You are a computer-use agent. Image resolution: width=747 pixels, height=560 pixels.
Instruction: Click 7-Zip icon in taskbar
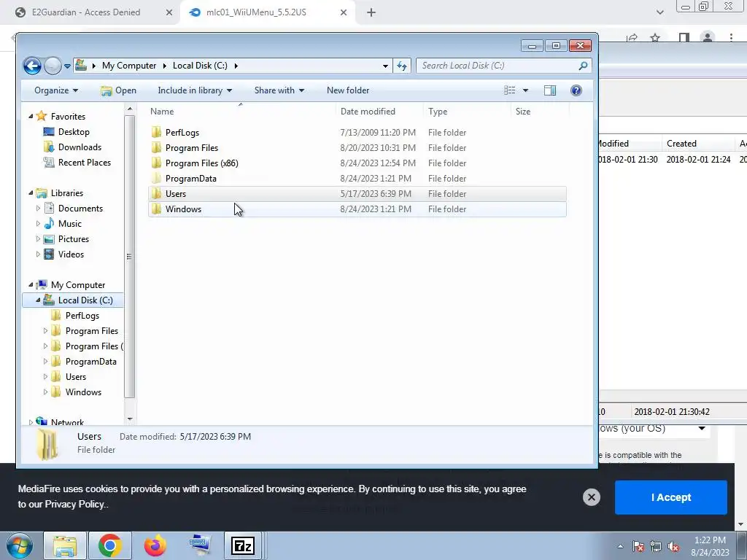point(243,545)
